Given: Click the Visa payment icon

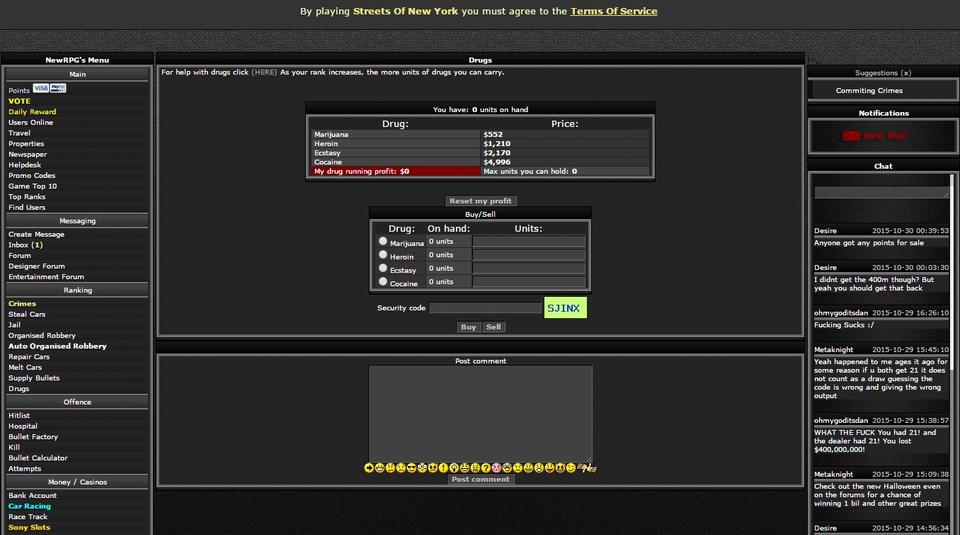Looking at the screenshot, I should 41,89.
